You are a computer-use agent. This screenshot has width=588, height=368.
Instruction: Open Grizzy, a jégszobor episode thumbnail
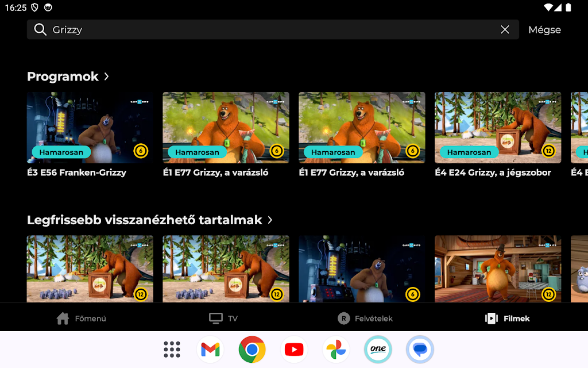coord(498,127)
